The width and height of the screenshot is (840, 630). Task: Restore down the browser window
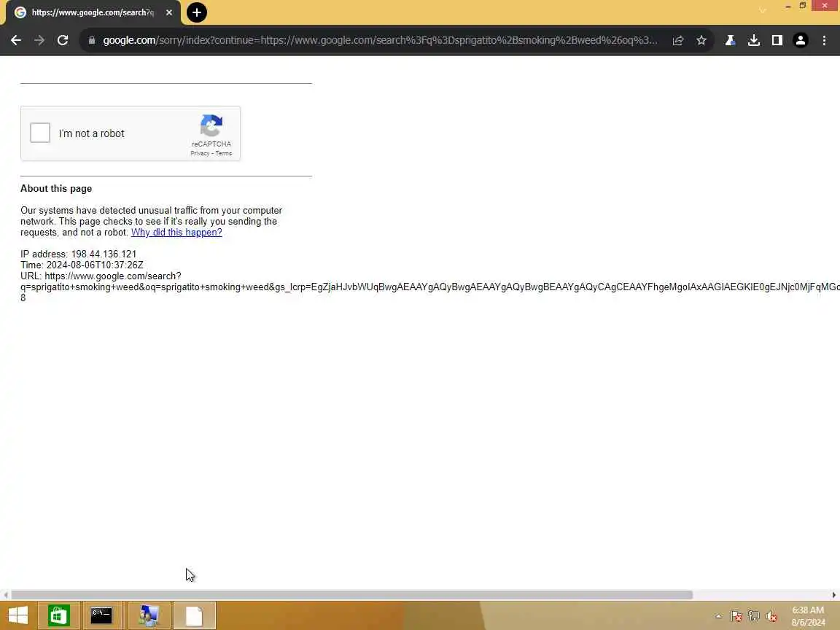[803, 6]
